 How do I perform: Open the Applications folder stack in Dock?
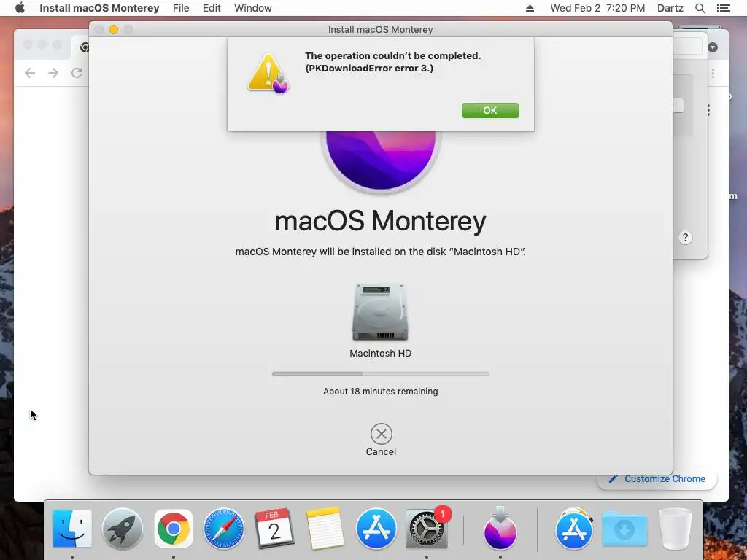[x=574, y=528]
